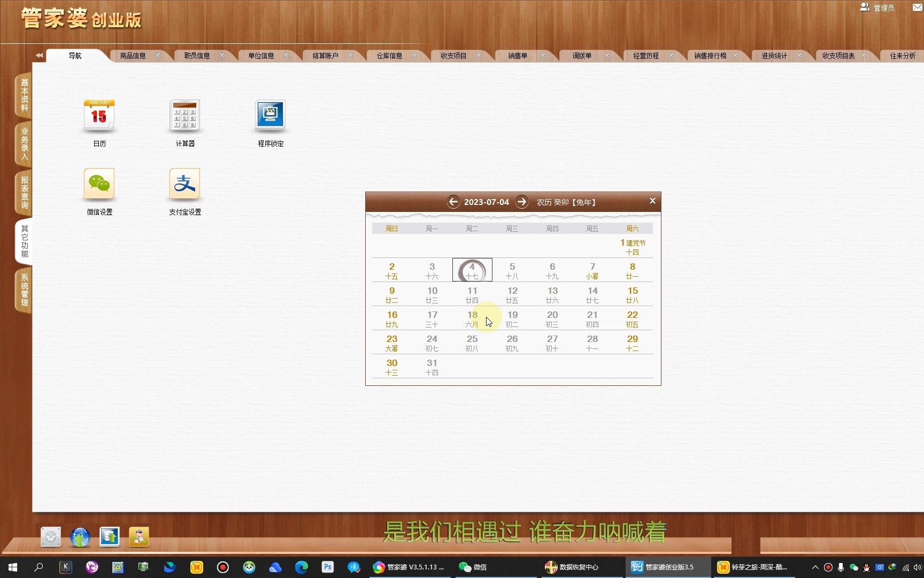Screen dimensions: 924x578
Task: Open the mail envelope icon at top right
Action: (x=918, y=7)
